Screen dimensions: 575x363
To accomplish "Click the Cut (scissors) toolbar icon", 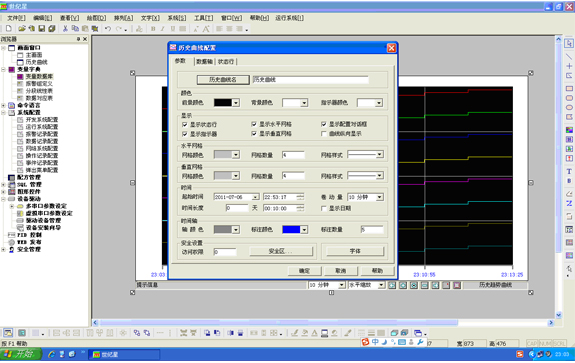I will (65, 29).
